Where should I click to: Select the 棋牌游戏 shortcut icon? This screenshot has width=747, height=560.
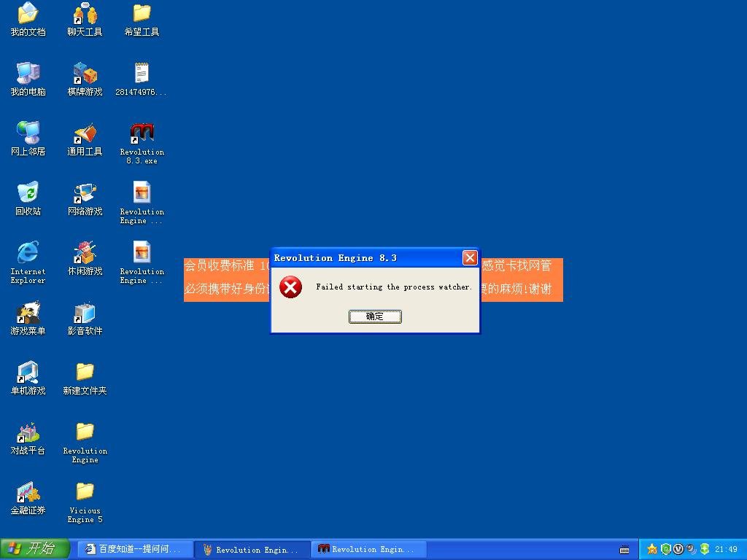click(x=85, y=79)
